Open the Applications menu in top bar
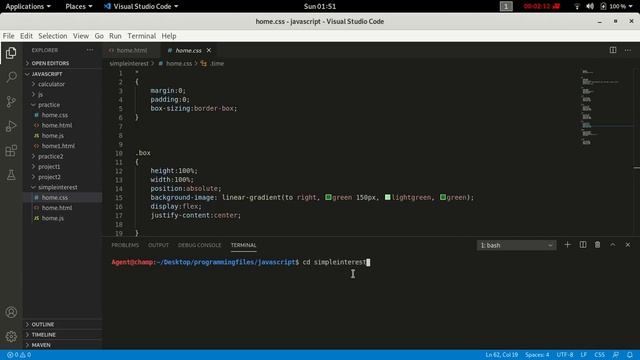This screenshot has width=640, height=360. (28, 6)
